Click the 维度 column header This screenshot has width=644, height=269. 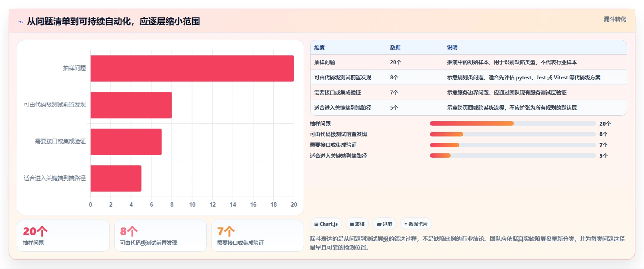coord(319,48)
